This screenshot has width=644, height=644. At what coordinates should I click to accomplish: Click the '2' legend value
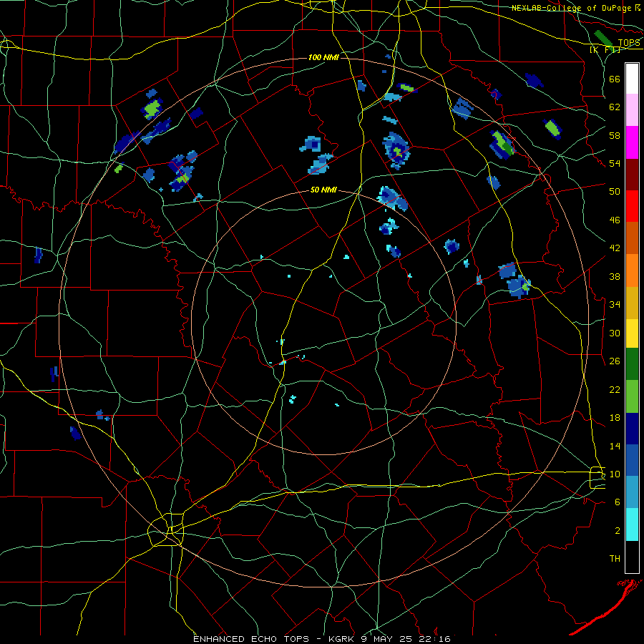click(618, 531)
